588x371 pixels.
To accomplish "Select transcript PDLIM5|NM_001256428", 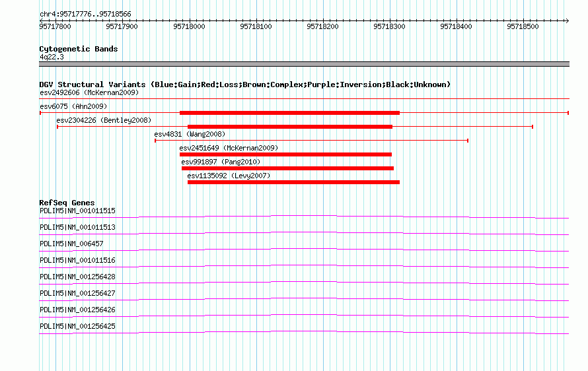I will click(x=77, y=277).
